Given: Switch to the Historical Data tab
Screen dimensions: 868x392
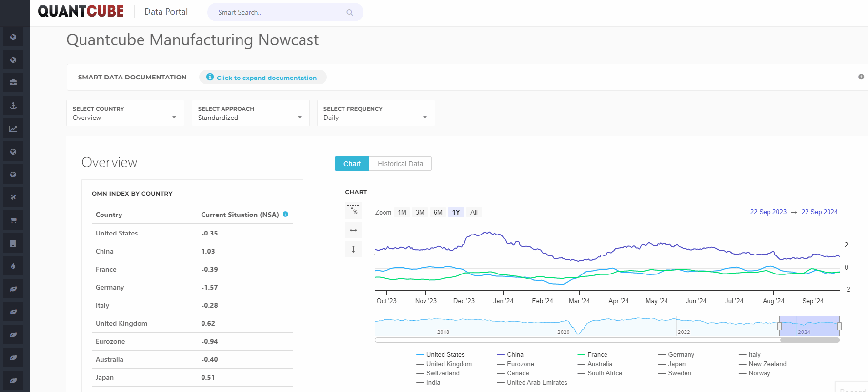Looking at the screenshot, I should [x=400, y=164].
